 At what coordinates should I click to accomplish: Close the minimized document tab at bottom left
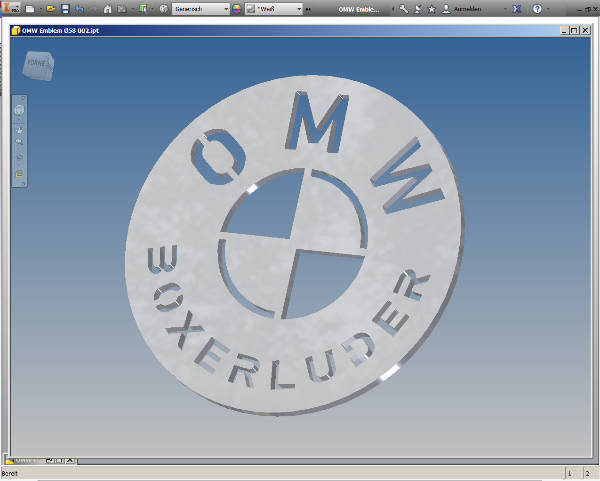70,460
